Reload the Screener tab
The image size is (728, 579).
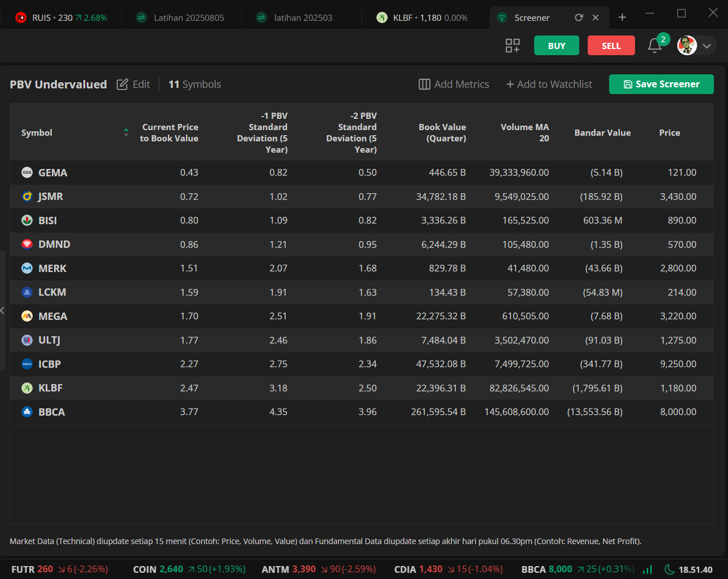coord(579,17)
